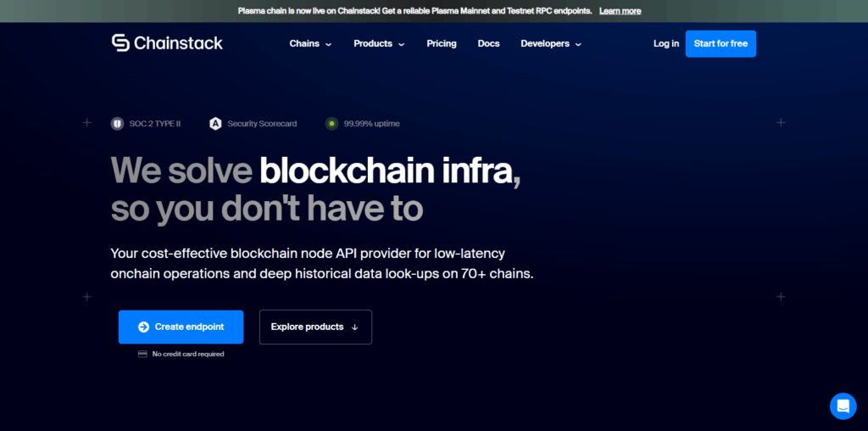Image resolution: width=868 pixels, height=431 pixels.
Task: Click the Create endpoint button
Action: [x=181, y=327]
